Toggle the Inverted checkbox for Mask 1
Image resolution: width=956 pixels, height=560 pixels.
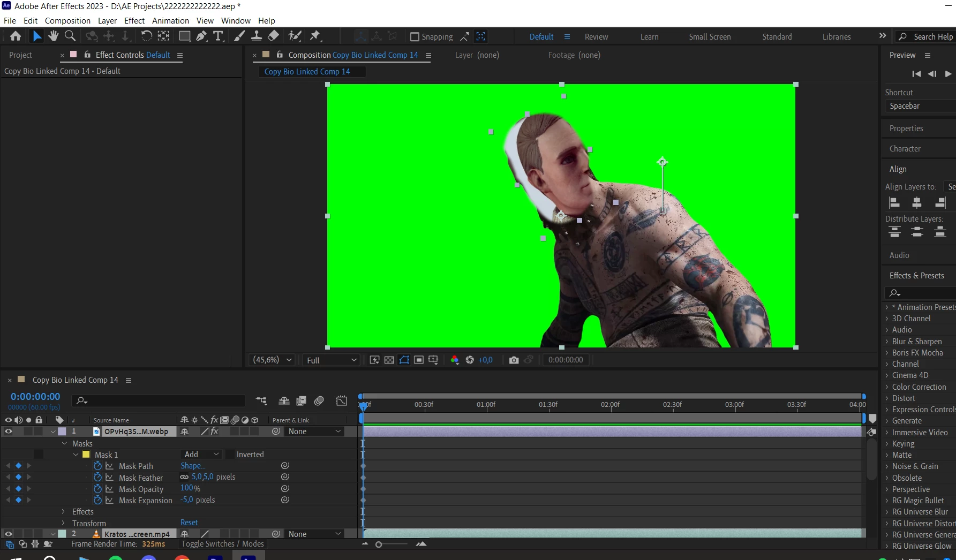pos(229,454)
